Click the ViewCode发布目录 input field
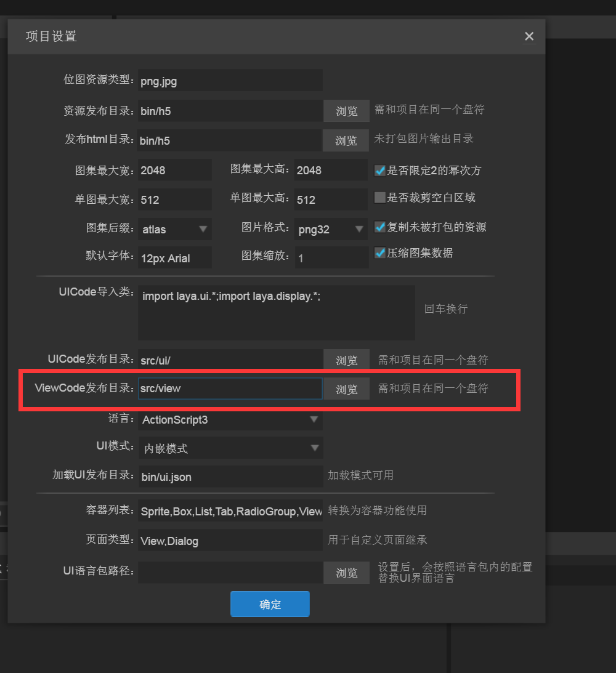This screenshot has width=616, height=673. (230, 389)
